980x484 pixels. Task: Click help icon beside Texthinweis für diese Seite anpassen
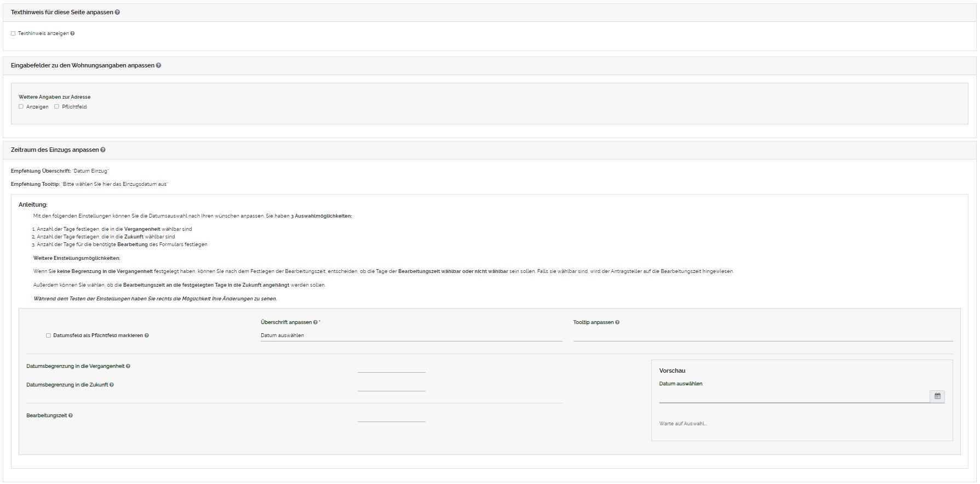coord(117,12)
